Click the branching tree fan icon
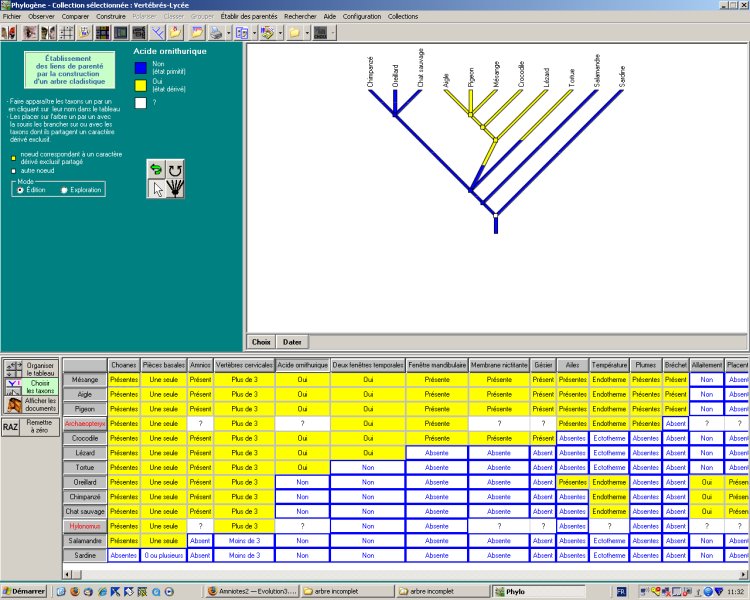This screenshot has height=600, width=750. pyautogui.click(x=175, y=189)
